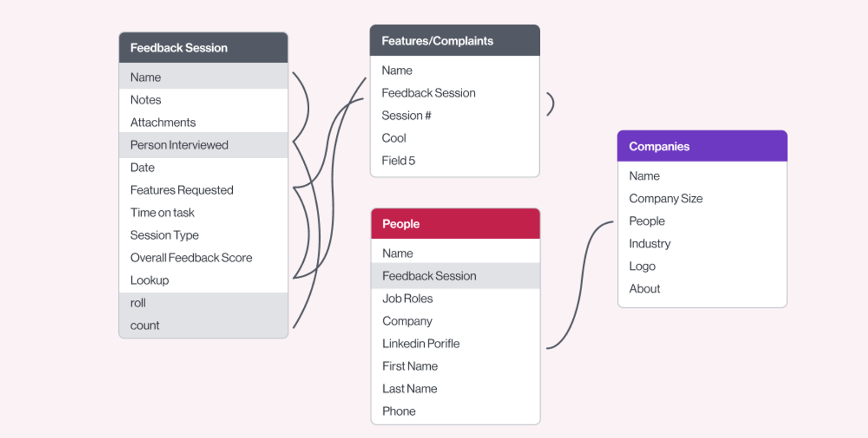This screenshot has height=438, width=868.
Task: Click the purple Companies table header
Action: (702, 146)
